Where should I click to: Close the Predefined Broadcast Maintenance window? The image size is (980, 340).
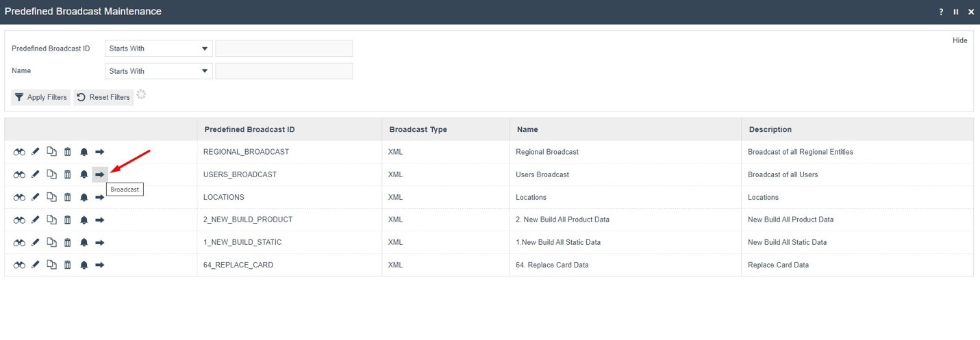(971, 12)
